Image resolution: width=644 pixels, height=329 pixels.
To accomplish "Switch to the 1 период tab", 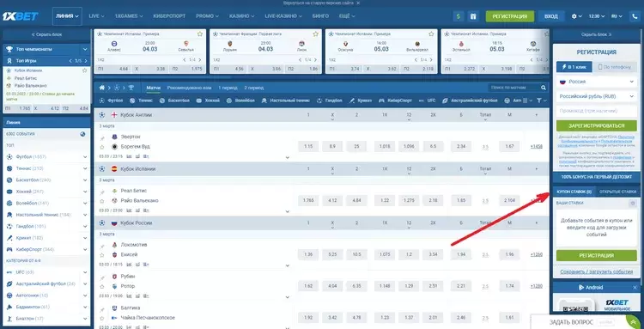I will tap(228, 88).
